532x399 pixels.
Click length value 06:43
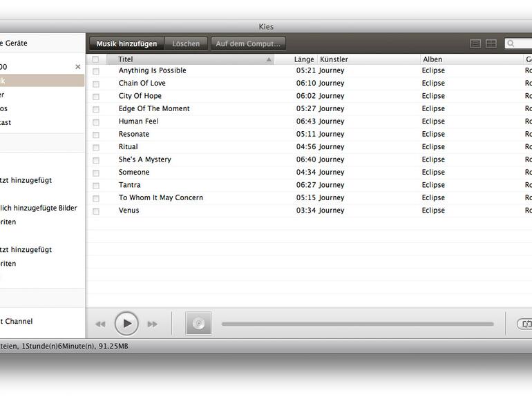(x=306, y=121)
